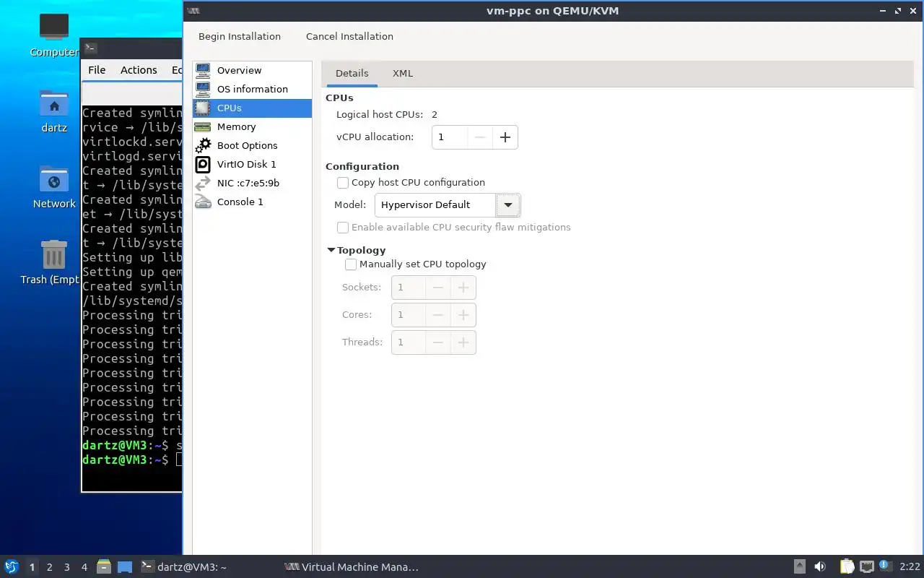Open the Computer desktop icon
The width and height of the screenshot is (924, 578).
click(x=53, y=27)
